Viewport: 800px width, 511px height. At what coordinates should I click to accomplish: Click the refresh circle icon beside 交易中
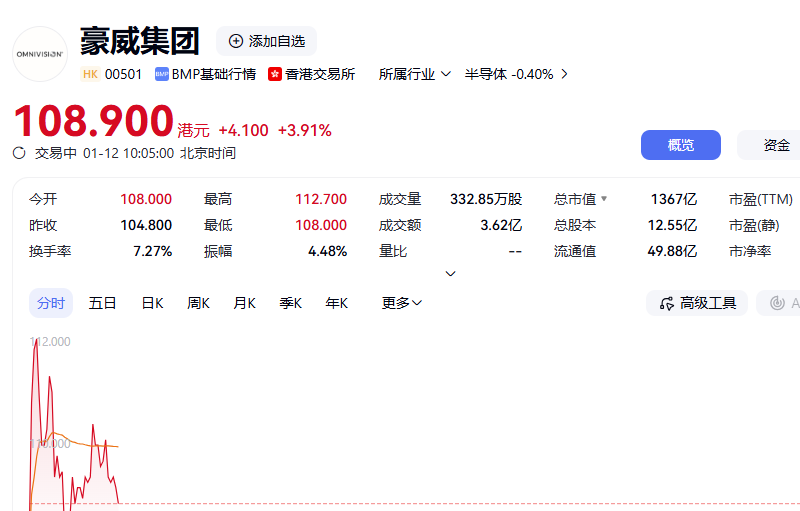(x=19, y=153)
